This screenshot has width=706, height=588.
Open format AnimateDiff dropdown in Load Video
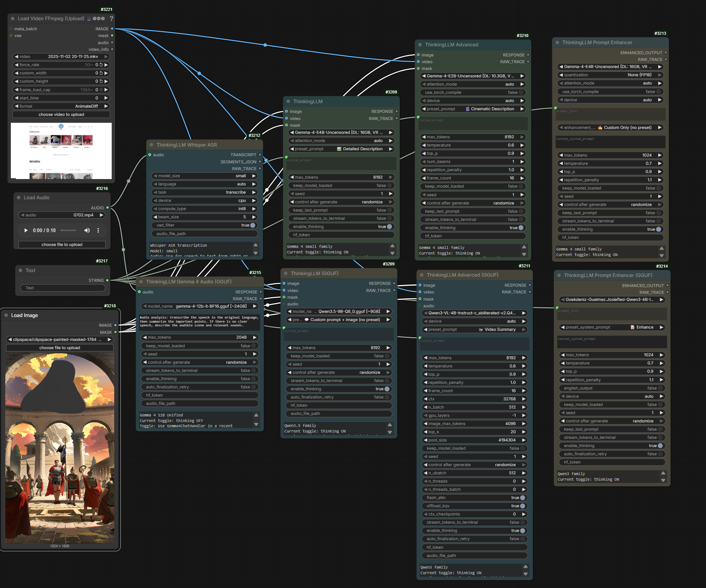click(61, 106)
